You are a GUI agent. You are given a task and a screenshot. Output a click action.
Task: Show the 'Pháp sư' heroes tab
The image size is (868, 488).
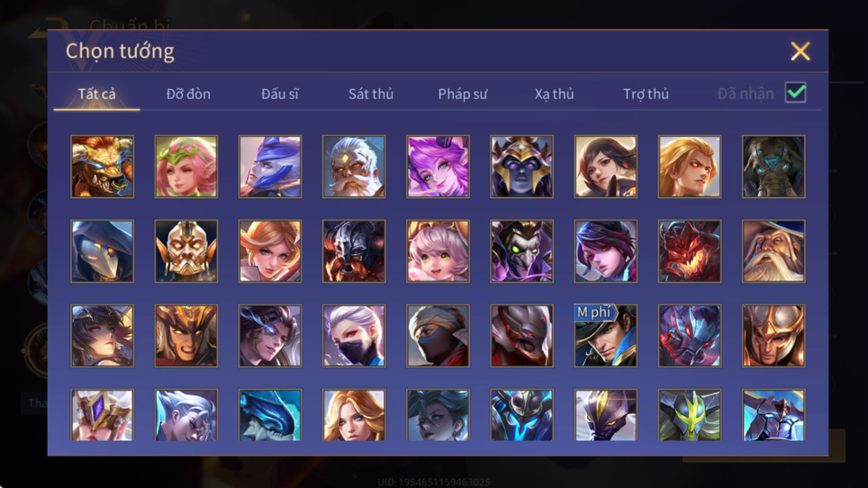pyautogui.click(x=462, y=93)
